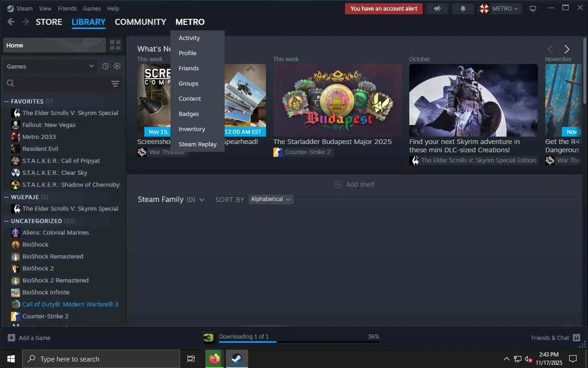
Task: Open the collections grid view icon beside Home
Action: [115, 45]
